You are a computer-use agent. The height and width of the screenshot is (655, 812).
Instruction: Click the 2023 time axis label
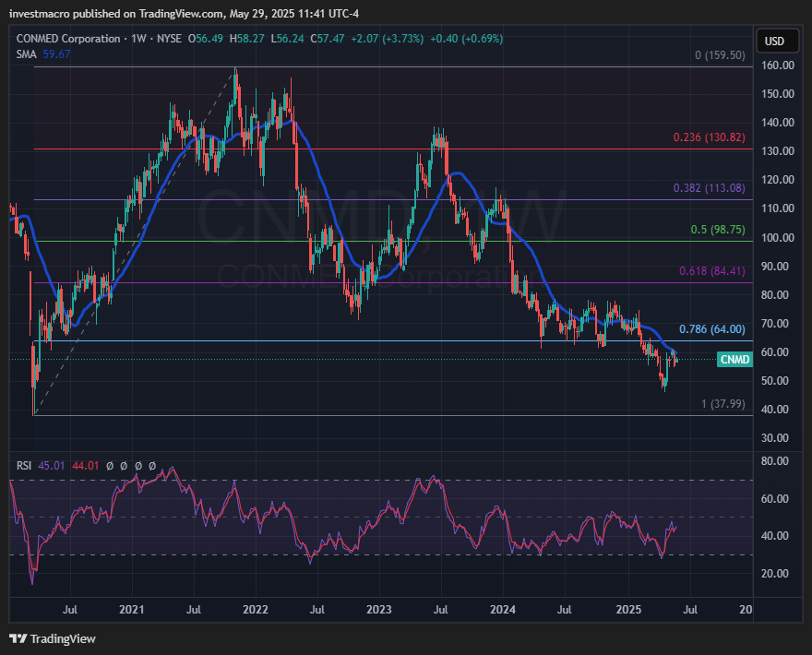(379, 610)
